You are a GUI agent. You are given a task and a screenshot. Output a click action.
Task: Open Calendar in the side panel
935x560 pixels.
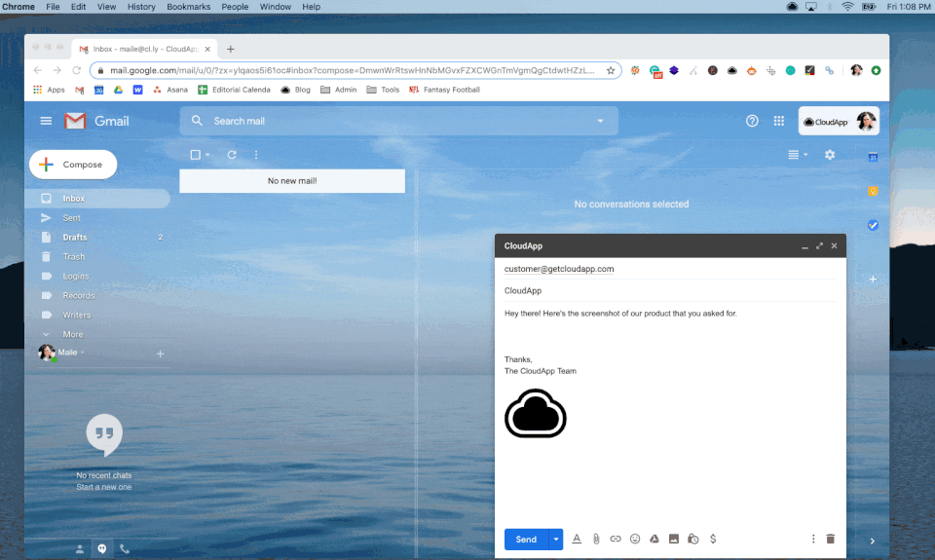(x=873, y=157)
